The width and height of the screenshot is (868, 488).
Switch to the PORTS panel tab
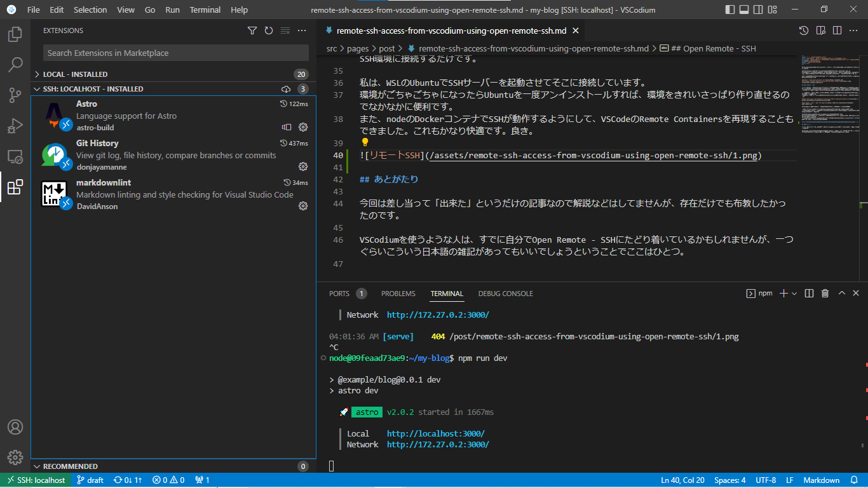tap(339, 294)
